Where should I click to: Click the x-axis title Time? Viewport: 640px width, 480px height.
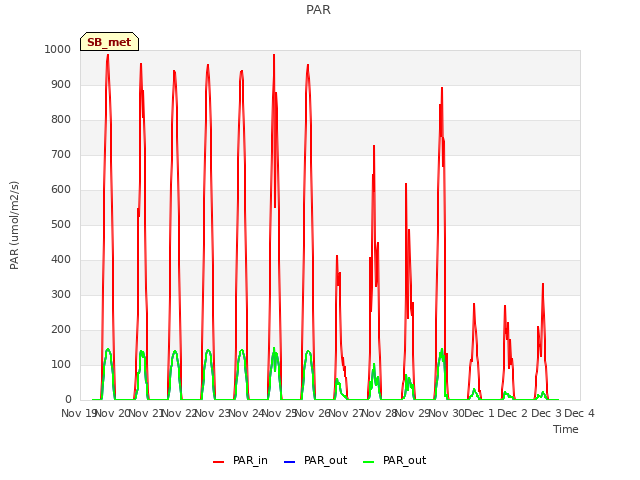(x=566, y=429)
